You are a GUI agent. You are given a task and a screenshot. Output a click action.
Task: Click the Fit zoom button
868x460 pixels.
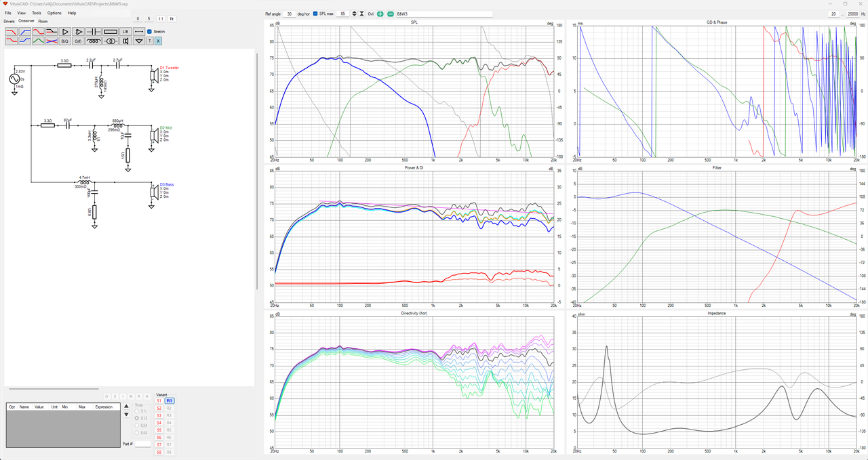pyautogui.click(x=172, y=19)
